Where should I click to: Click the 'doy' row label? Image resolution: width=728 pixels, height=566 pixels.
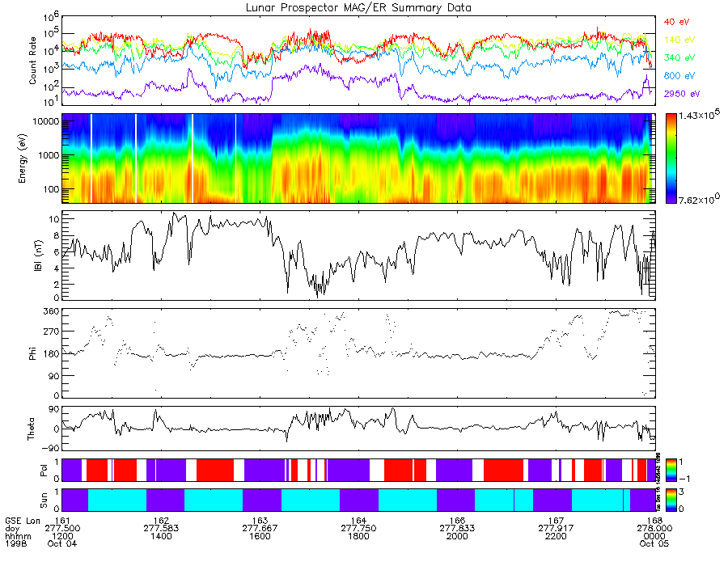12,529
